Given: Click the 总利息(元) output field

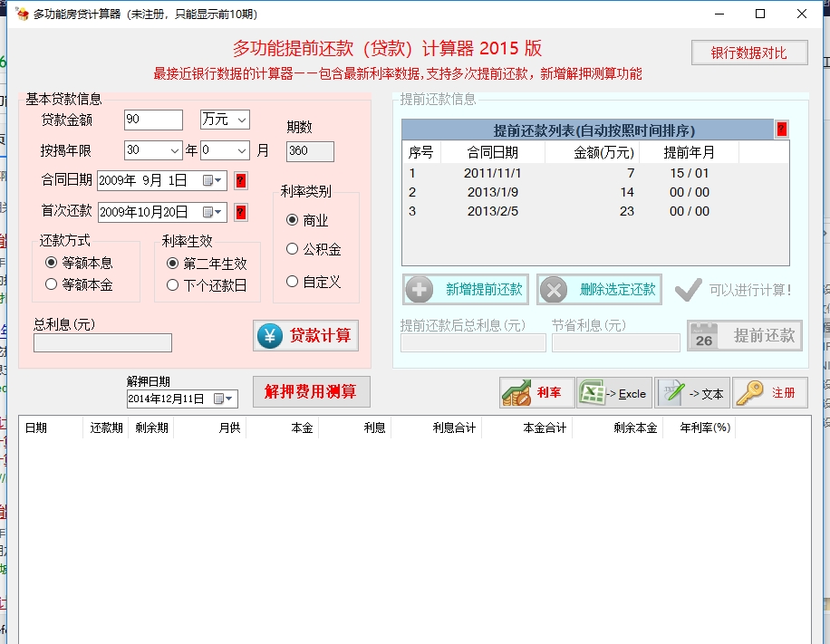Looking at the screenshot, I should point(102,343).
